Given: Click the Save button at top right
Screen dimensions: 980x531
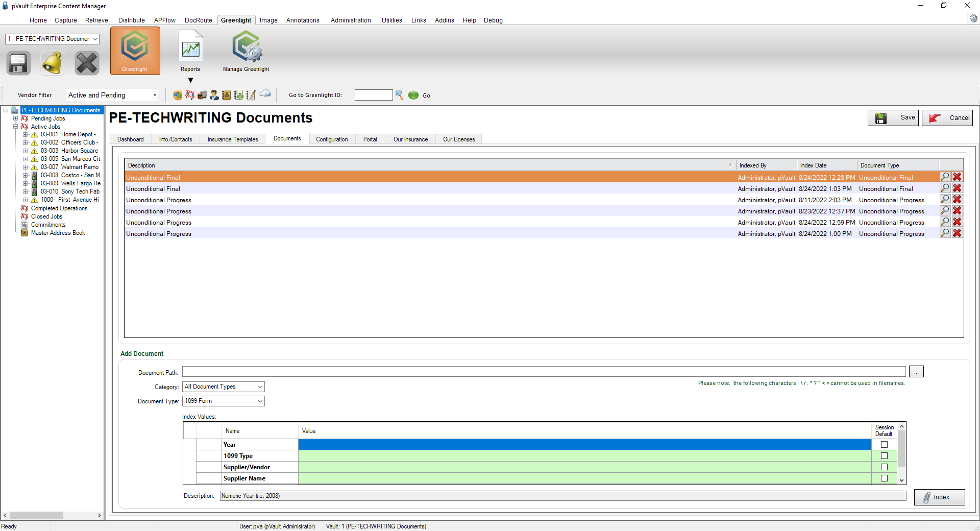Looking at the screenshot, I should (893, 118).
